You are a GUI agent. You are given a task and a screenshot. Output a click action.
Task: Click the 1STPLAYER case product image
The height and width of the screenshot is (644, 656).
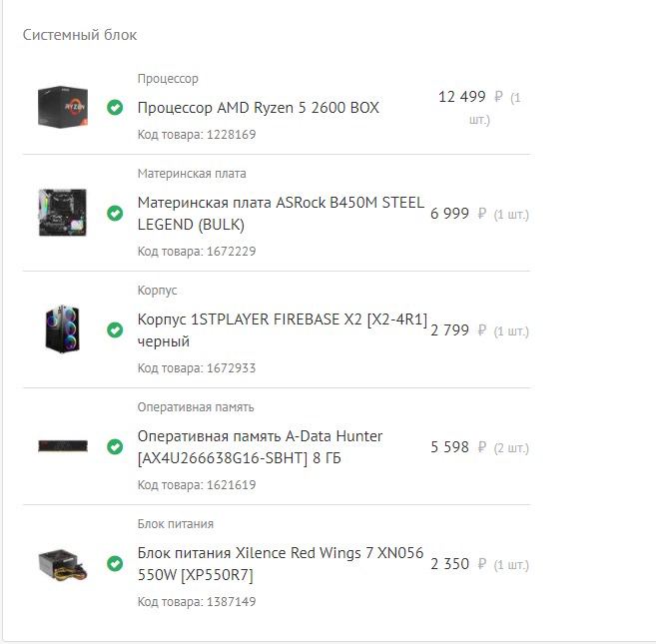click(x=62, y=328)
